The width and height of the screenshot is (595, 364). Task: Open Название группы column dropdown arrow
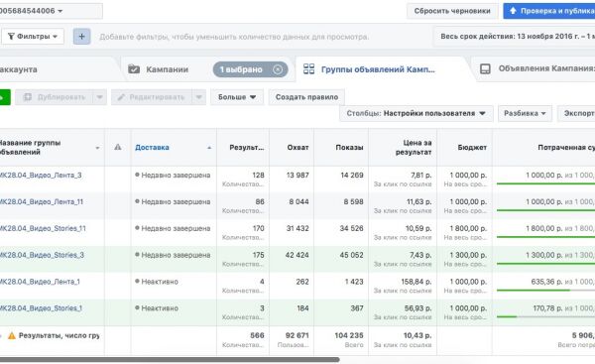pos(97,148)
